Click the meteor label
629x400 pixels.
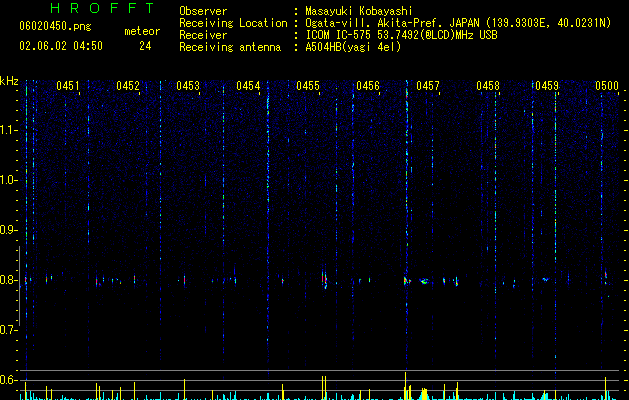(x=142, y=31)
